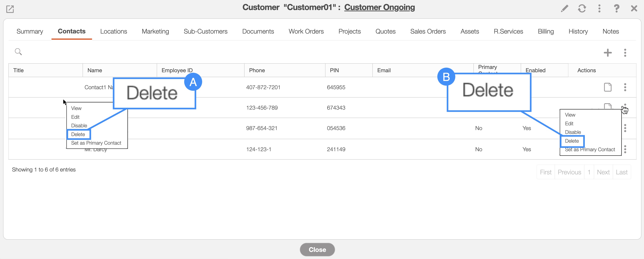Switch to the Work Orders tab

click(x=306, y=32)
